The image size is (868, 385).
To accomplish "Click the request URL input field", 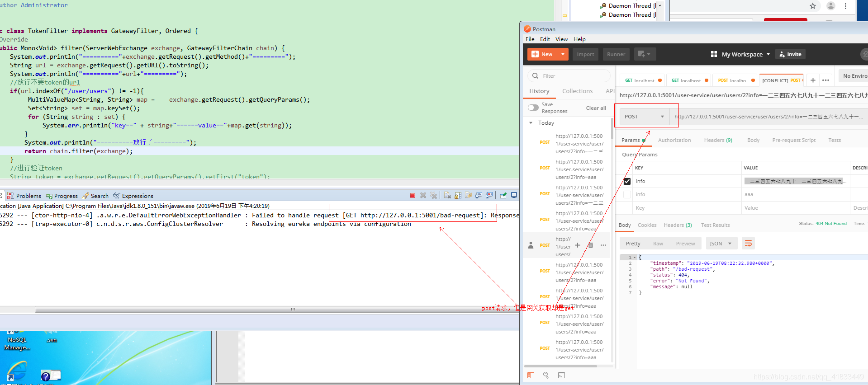I will click(x=769, y=117).
